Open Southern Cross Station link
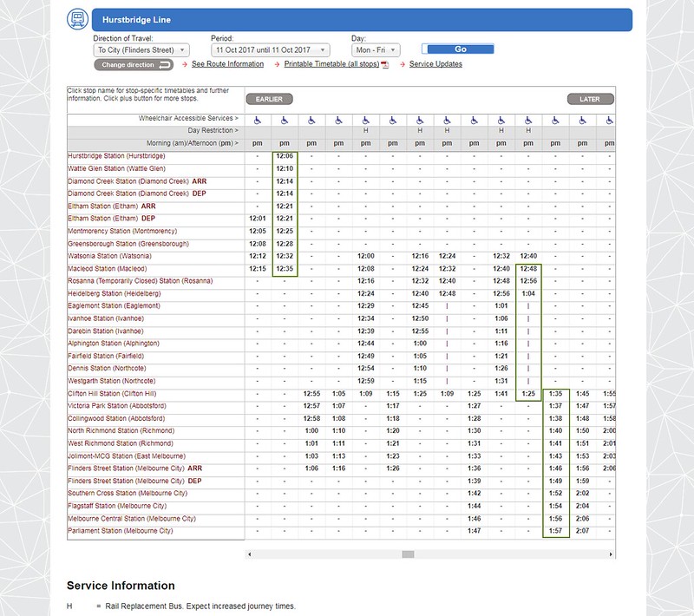Viewport: 694px width, 616px height. 128,493
